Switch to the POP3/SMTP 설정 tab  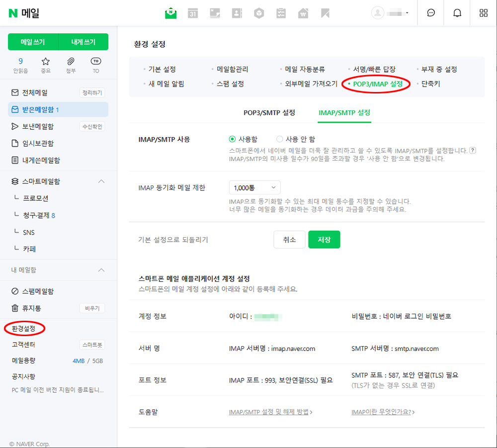[269, 113]
